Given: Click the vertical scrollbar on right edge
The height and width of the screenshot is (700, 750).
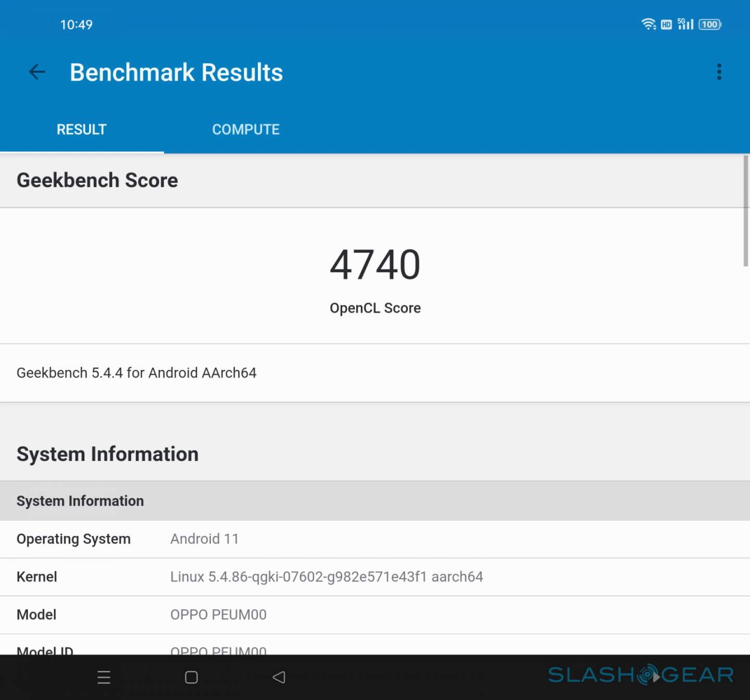Looking at the screenshot, I should [x=745, y=211].
